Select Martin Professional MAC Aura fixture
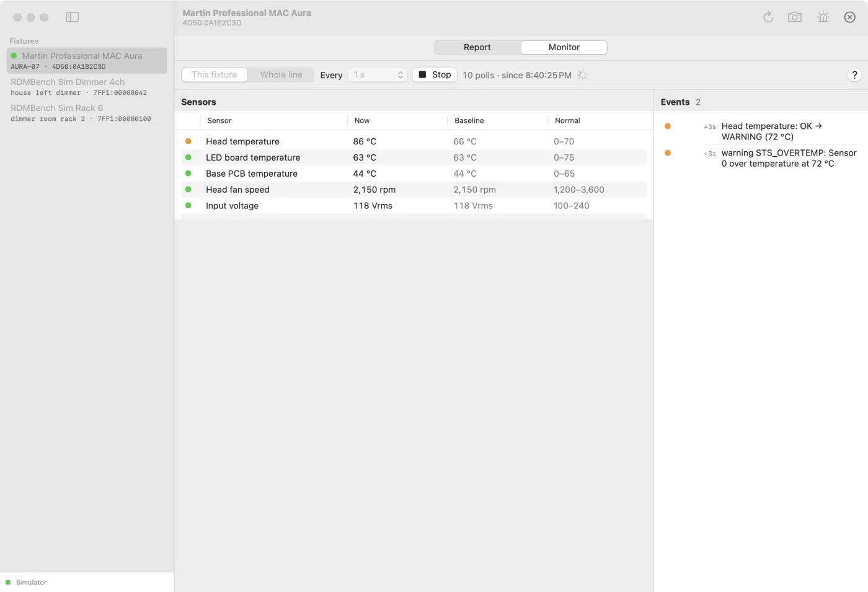Image resolution: width=868 pixels, height=592 pixels. point(87,61)
